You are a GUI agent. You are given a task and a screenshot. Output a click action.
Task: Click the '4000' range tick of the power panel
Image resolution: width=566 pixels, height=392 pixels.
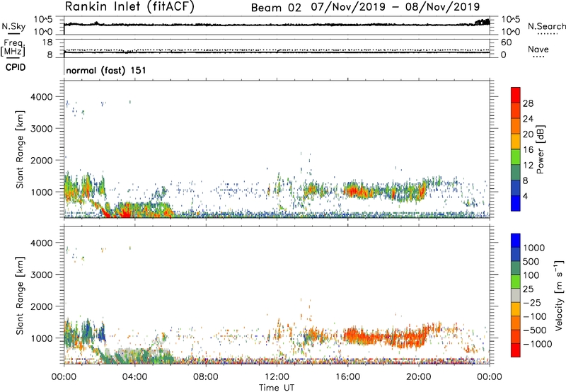point(41,97)
